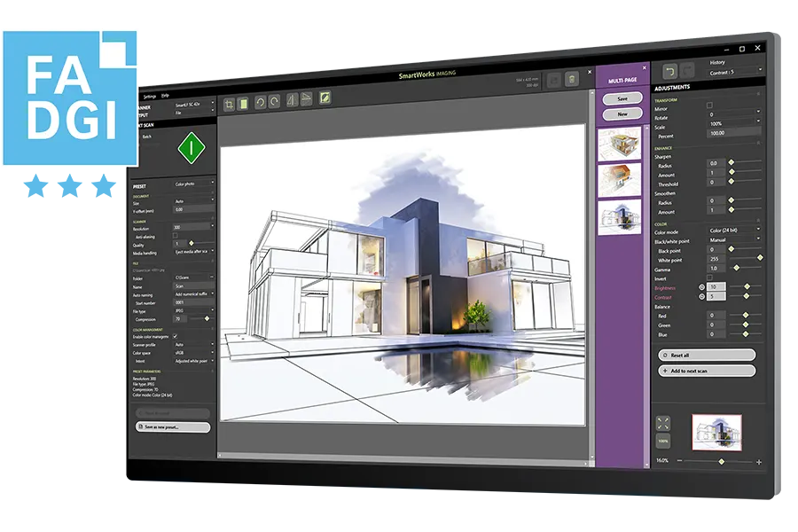Open the Color mode dropdown
Viewport: 798px width, 532px height.
point(734,231)
